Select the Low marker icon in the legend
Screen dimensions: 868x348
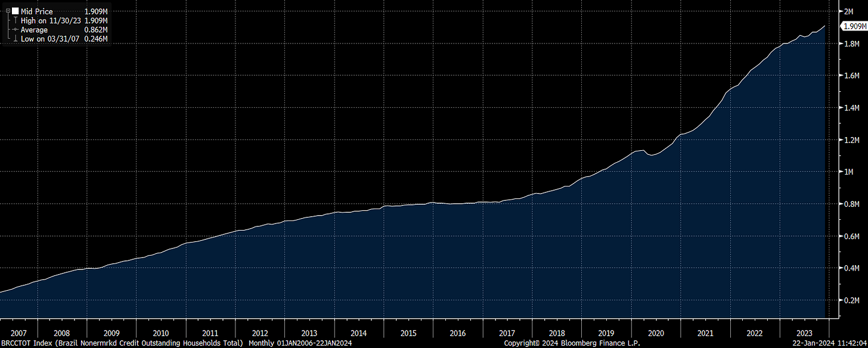coord(14,39)
